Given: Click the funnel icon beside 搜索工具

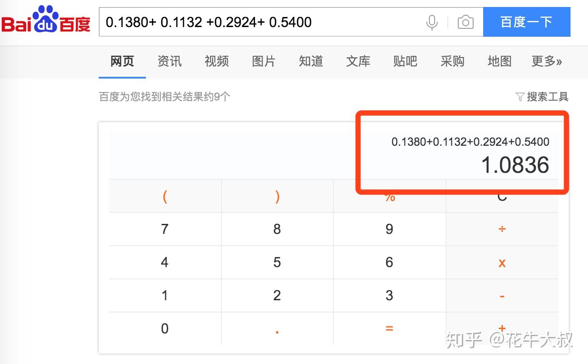Looking at the screenshot, I should click(x=520, y=97).
